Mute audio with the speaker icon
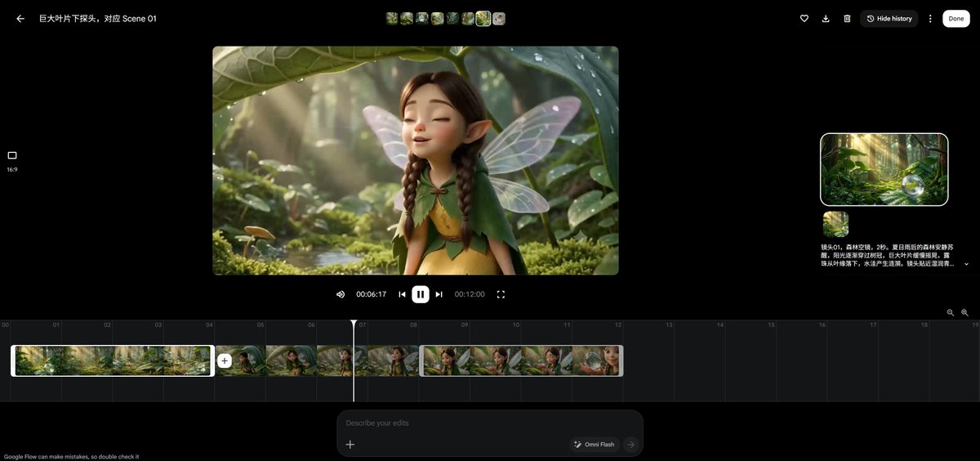This screenshot has height=461, width=980. point(341,294)
